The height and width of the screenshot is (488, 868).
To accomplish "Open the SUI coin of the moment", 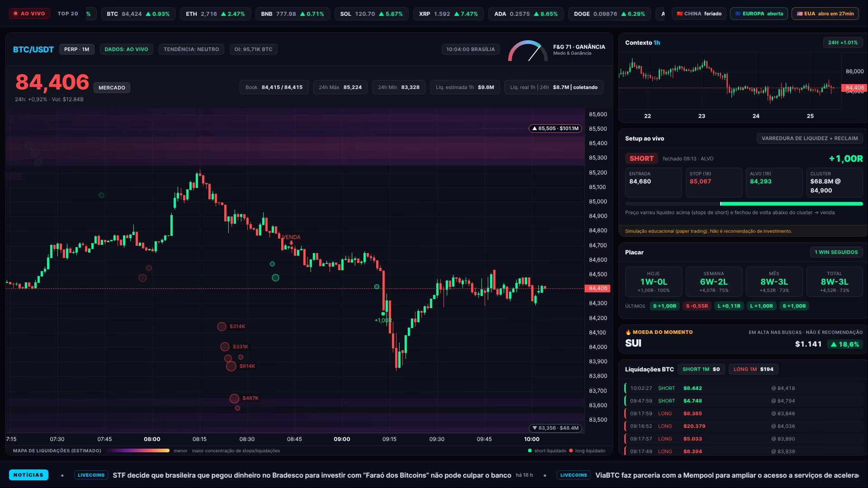I will (x=633, y=343).
